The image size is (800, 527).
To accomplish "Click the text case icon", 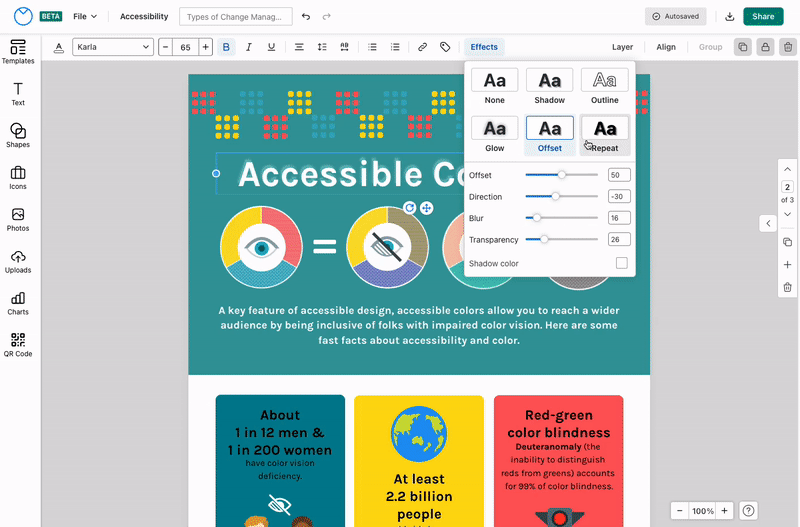I will (x=344, y=47).
